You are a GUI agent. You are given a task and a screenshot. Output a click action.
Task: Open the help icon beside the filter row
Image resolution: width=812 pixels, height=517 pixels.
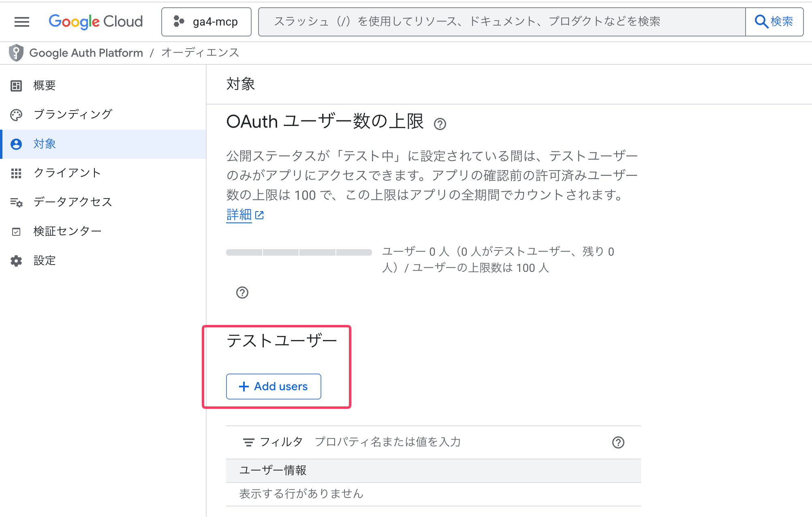pyautogui.click(x=618, y=442)
